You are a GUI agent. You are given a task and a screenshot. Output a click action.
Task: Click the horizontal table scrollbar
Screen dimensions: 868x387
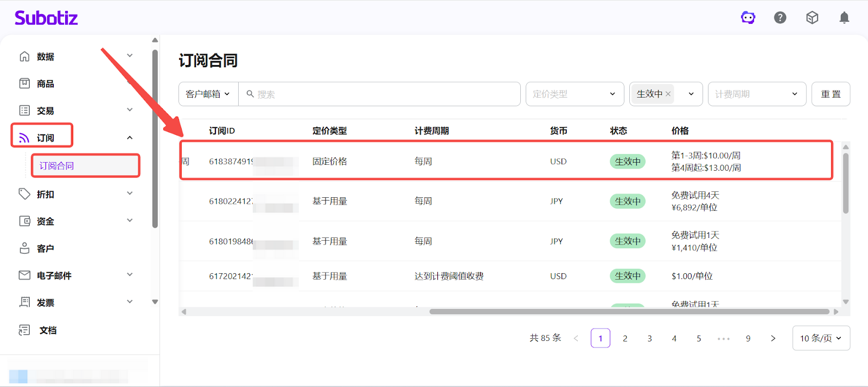(x=629, y=312)
